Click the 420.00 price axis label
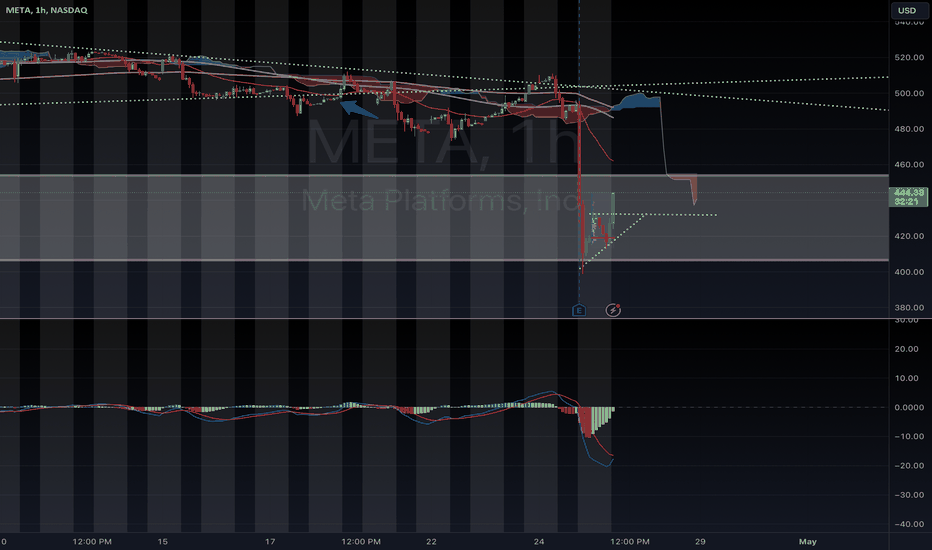932x550 pixels. [x=909, y=236]
